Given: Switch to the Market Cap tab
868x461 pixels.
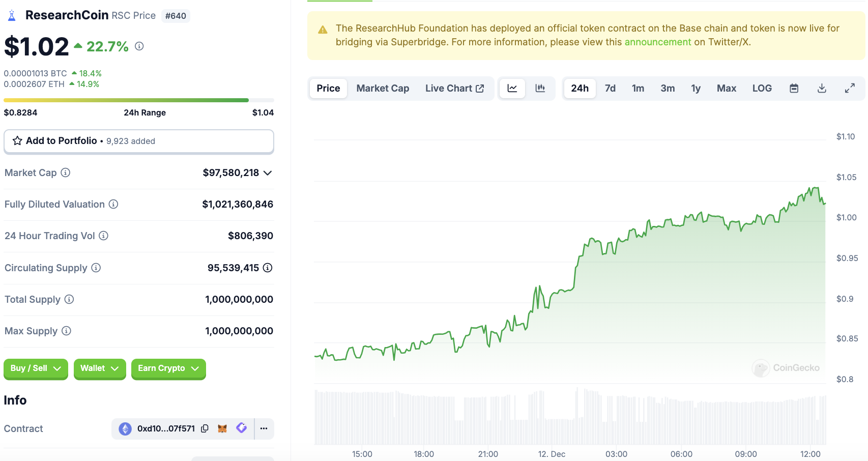Looking at the screenshot, I should coord(383,89).
